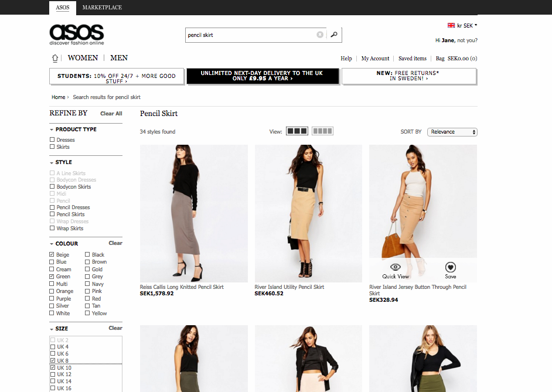The image size is (552, 392).
Task: Check the White colour filter
Action: pos(52,313)
